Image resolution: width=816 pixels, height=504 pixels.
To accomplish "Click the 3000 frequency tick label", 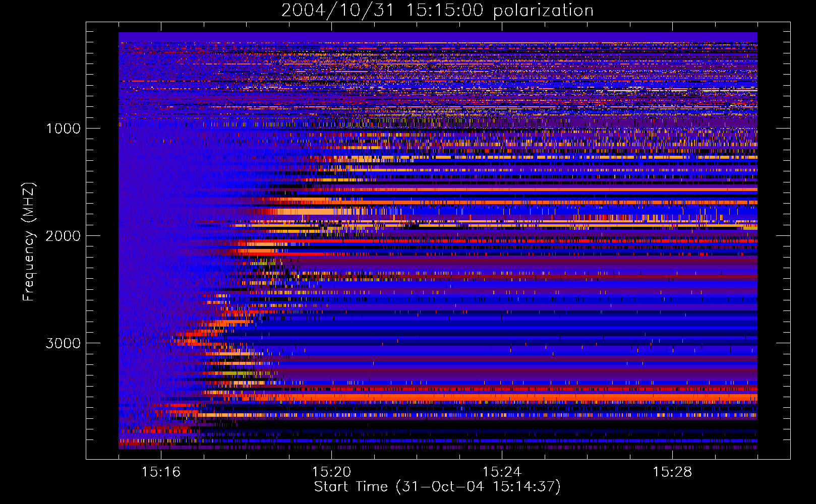I will [x=63, y=343].
